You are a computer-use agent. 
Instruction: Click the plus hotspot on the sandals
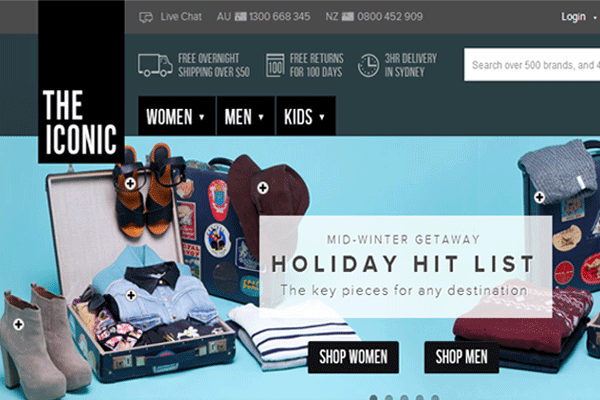pos(130,184)
